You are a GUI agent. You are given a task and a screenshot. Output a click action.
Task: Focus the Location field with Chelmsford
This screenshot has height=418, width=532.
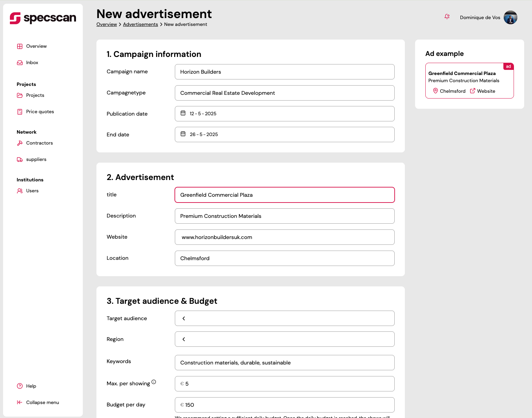pyautogui.click(x=285, y=258)
